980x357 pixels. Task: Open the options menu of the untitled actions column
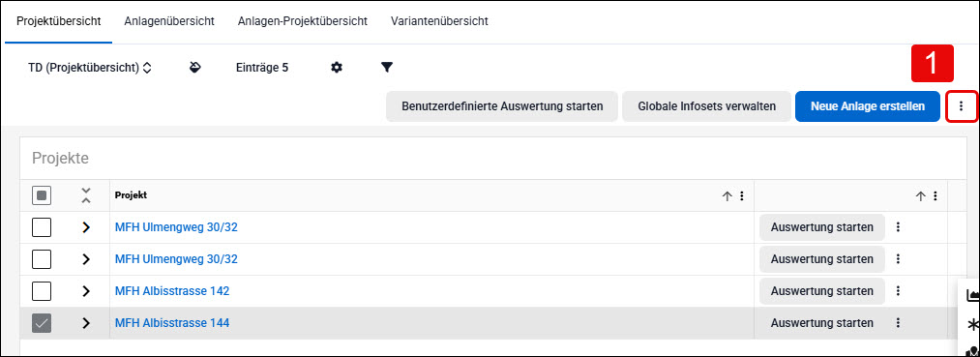935,196
